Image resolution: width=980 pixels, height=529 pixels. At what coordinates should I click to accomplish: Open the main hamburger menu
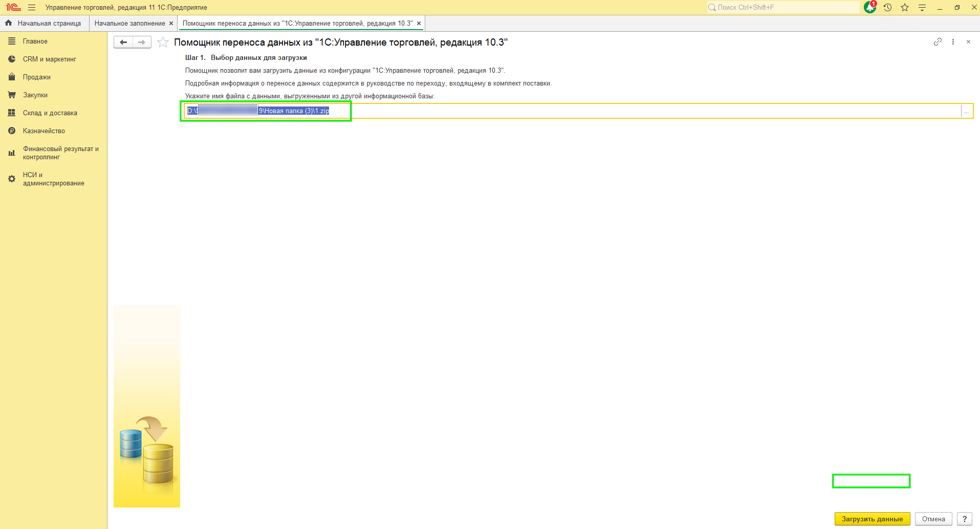click(x=32, y=7)
